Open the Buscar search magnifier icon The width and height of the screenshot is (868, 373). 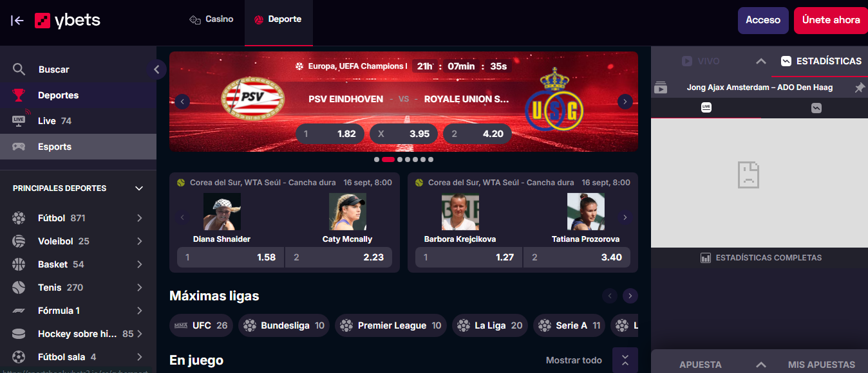coord(19,69)
